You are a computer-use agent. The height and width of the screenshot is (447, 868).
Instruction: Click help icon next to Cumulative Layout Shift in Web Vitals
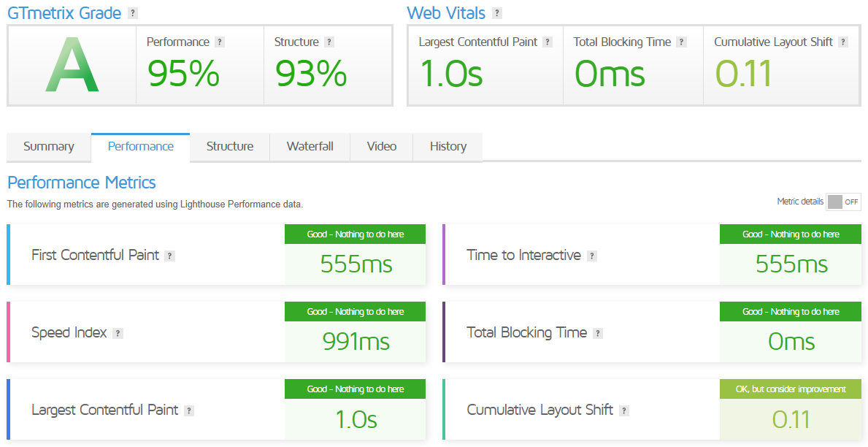point(843,42)
